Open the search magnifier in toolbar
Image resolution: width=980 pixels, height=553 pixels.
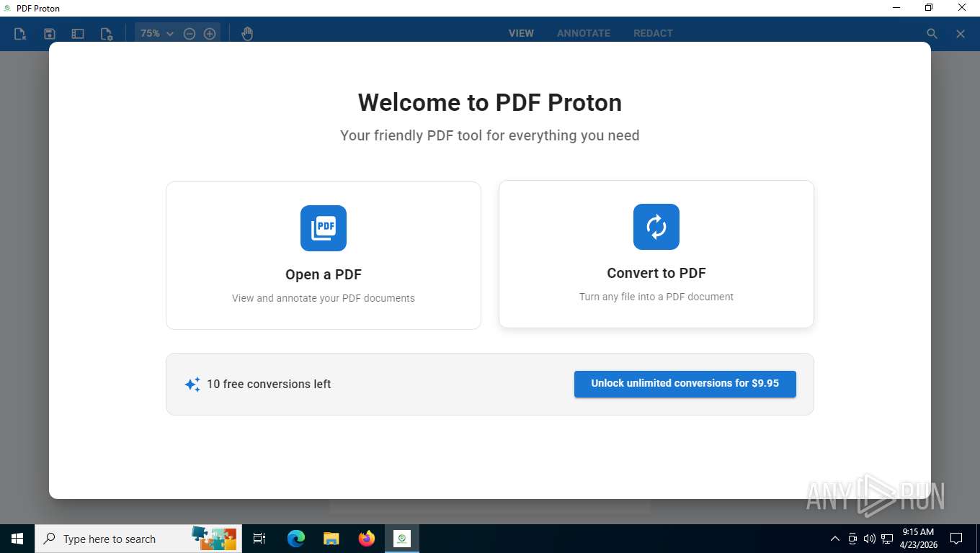[932, 34]
